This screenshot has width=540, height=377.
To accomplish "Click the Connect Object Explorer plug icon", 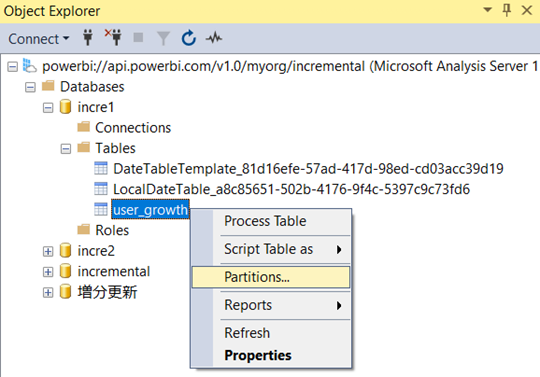I will [x=88, y=38].
